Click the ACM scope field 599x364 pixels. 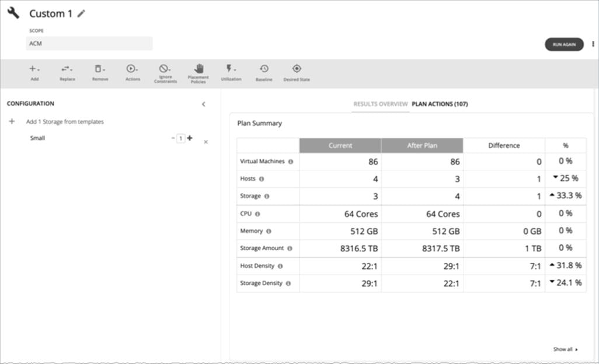[89, 43]
